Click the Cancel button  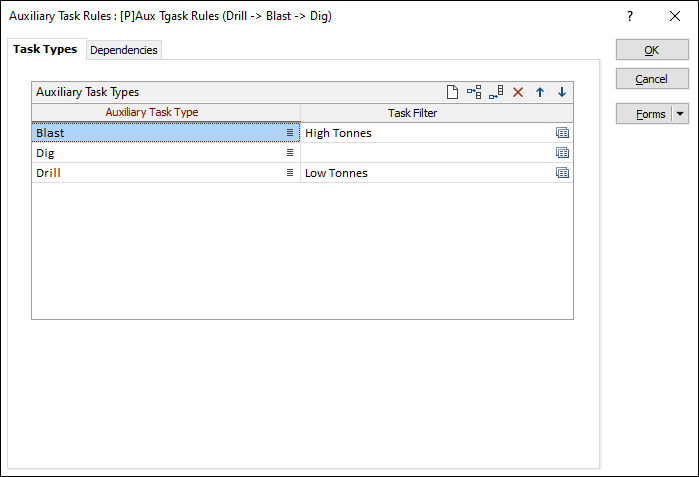(x=652, y=79)
